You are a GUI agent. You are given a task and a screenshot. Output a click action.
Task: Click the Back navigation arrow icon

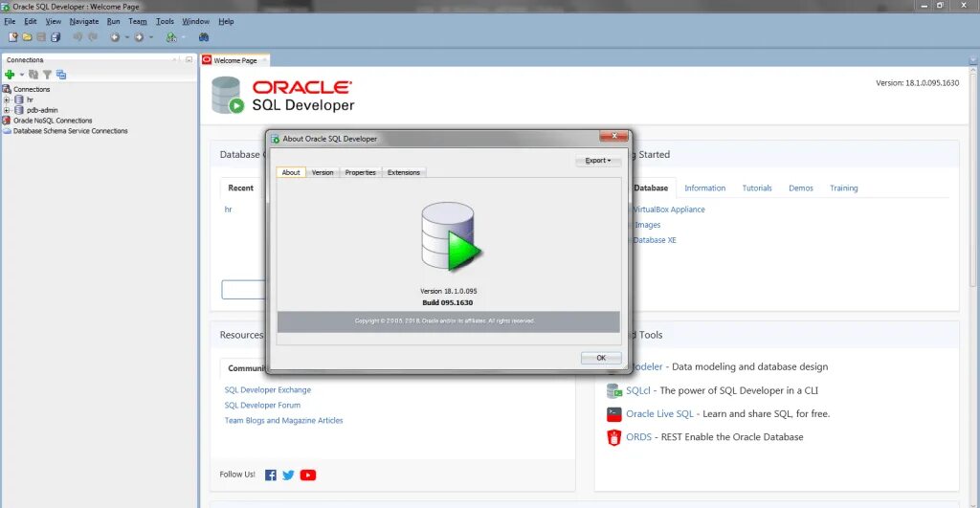coord(115,37)
